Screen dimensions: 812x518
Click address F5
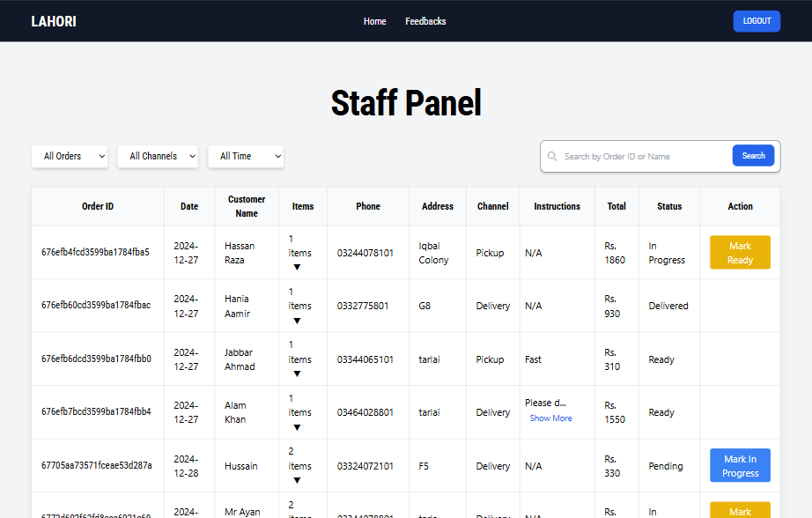coord(424,466)
